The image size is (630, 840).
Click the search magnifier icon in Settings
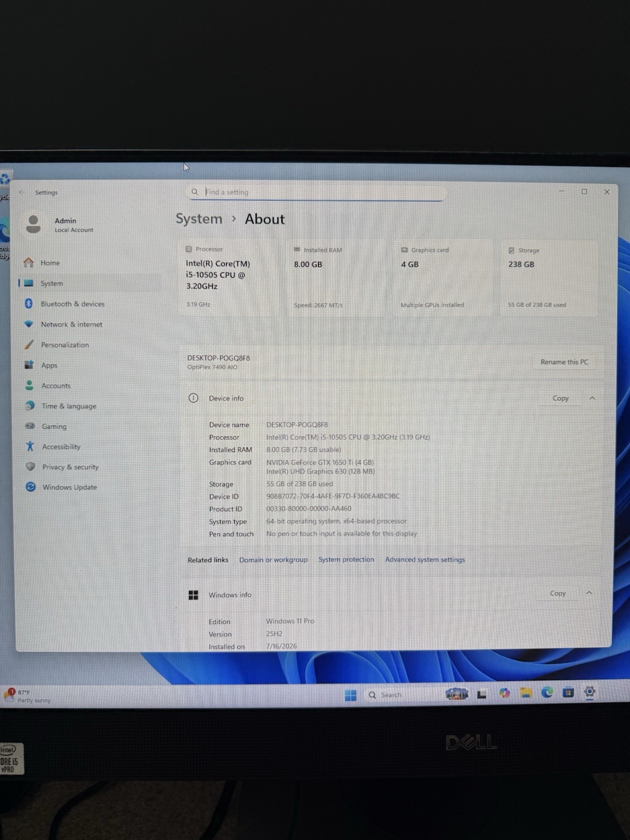click(195, 192)
